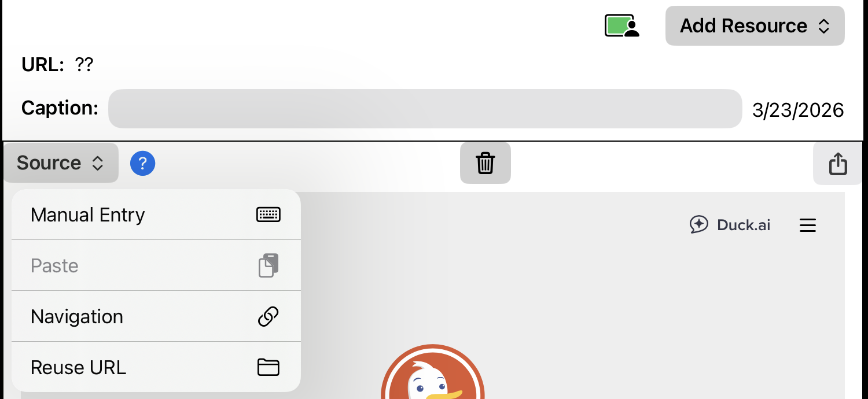Click the Duck.ai chat sparkle icon
This screenshot has height=399, width=868.
pyautogui.click(x=699, y=224)
